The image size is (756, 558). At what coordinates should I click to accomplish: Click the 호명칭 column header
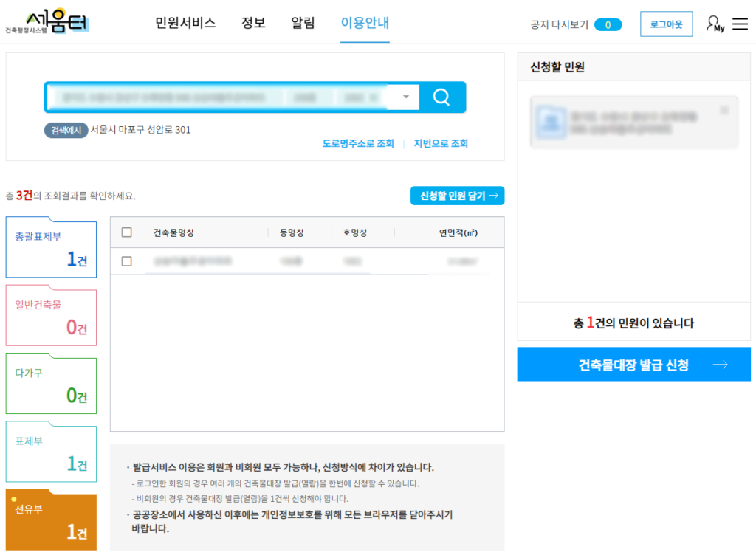click(x=355, y=232)
